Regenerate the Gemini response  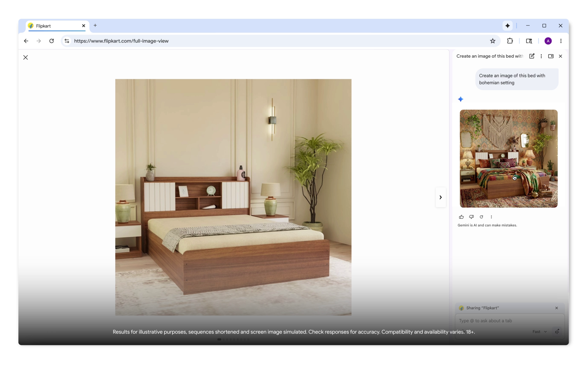[x=481, y=217]
